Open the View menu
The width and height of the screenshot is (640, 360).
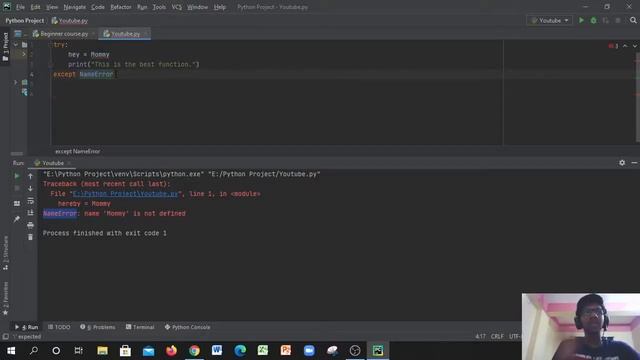[52, 7]
